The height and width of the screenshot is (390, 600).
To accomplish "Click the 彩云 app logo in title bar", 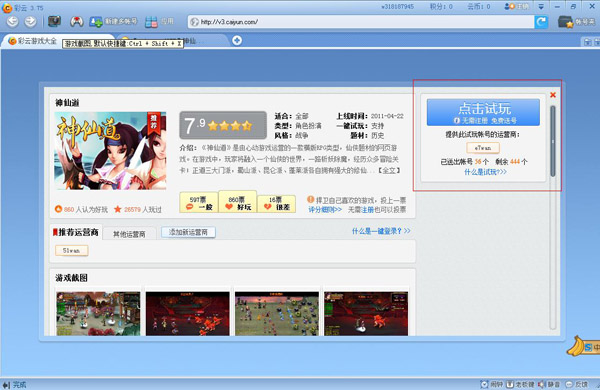I will pos(7,7).
